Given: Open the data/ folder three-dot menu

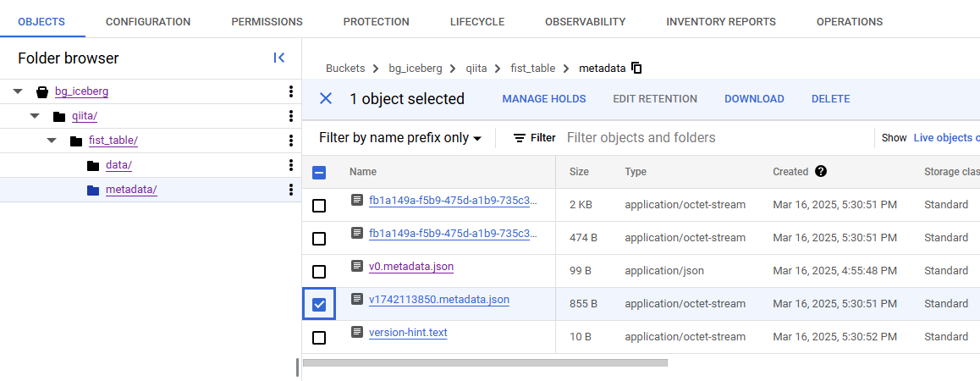Looking at the screenshot, I should [x=291, y=165].
